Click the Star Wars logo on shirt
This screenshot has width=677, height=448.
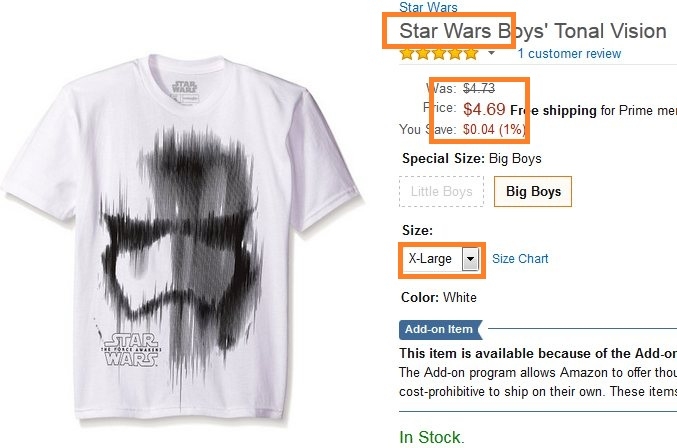pyautogui.click(x=131, y=350)
